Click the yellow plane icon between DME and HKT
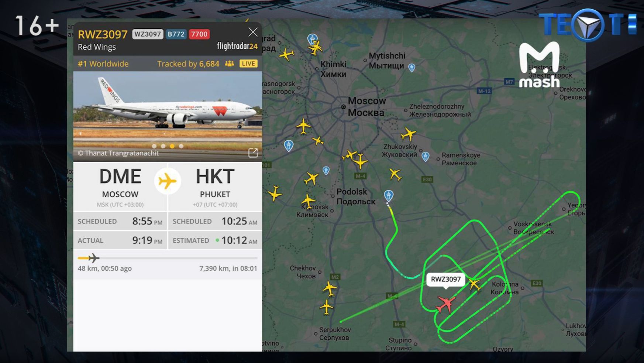This screenshot has height=363, width=644. (168, 181)
